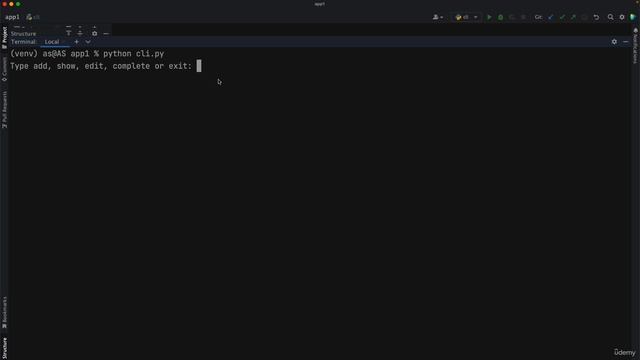Open the Pull Requests tool window
640x360 pixels.
tap(4, 110)
